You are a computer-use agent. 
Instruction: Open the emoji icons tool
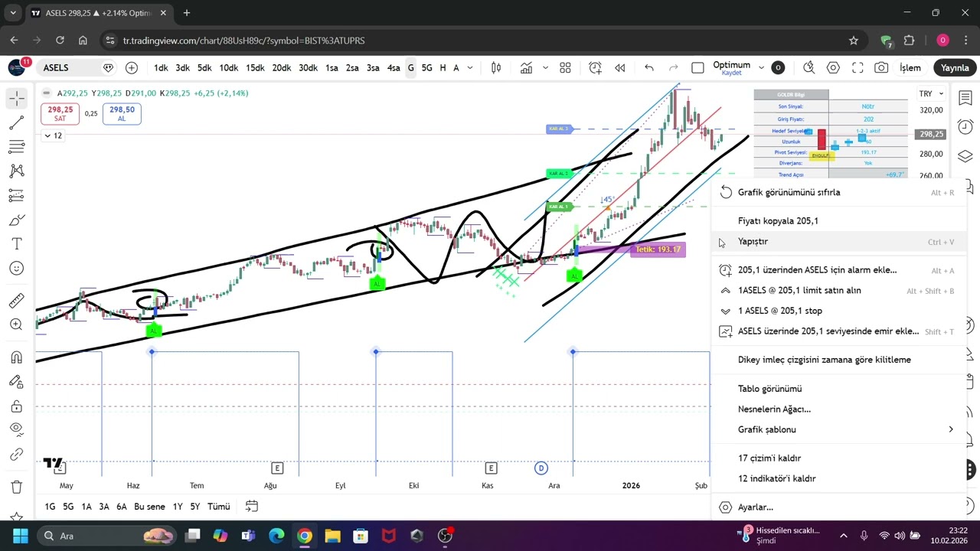coord(17,269)
